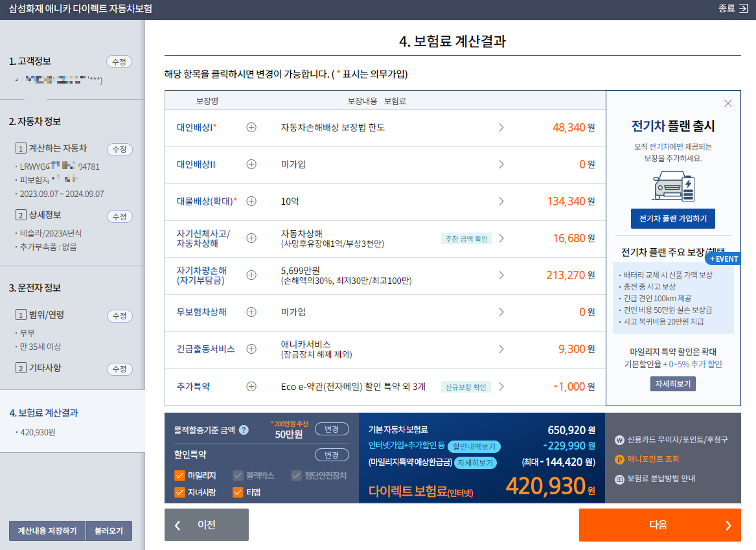
Task: Click 수정 button next to 상세정보
Action: tap(119, 216)
